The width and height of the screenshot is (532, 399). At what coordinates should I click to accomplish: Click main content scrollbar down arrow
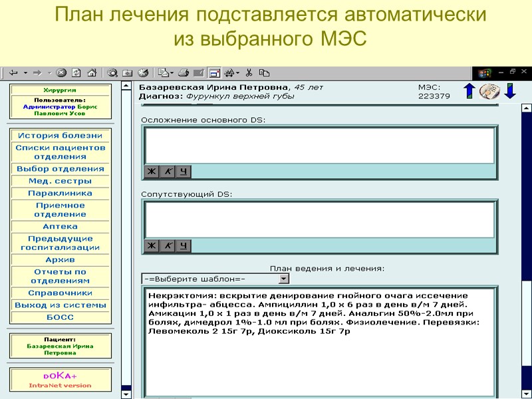pos(526,394)
